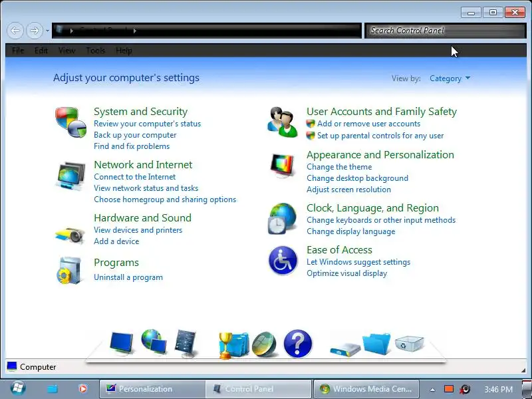The height and width of the screenshot is (399, 532).
Task: Open the Tools menu
Action: coord(95,51)
